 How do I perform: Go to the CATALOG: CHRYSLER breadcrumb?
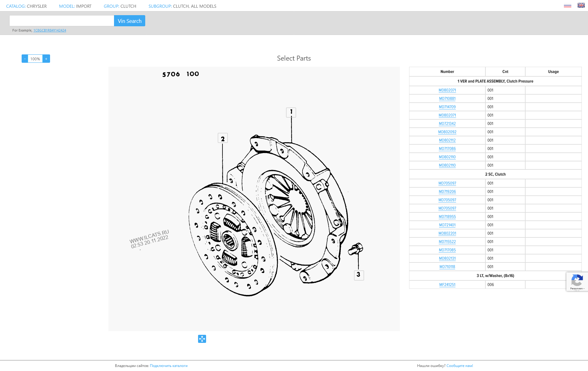click(26, 6)
